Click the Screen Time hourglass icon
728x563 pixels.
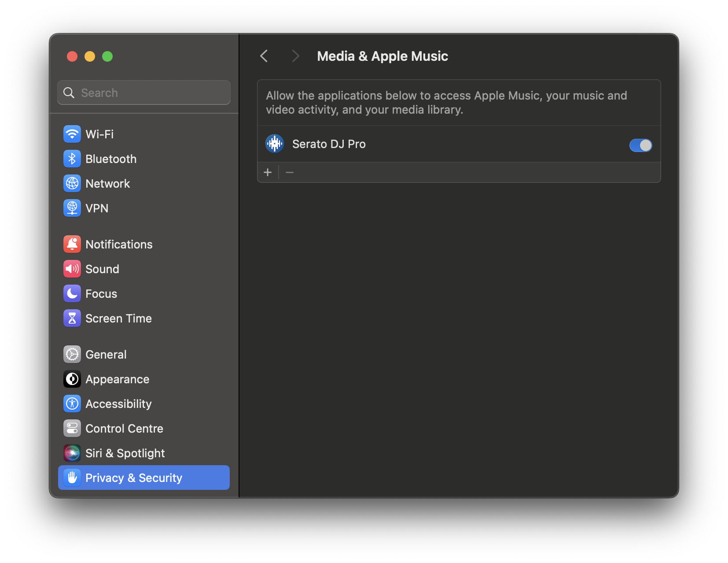click(x=72, y=318)
